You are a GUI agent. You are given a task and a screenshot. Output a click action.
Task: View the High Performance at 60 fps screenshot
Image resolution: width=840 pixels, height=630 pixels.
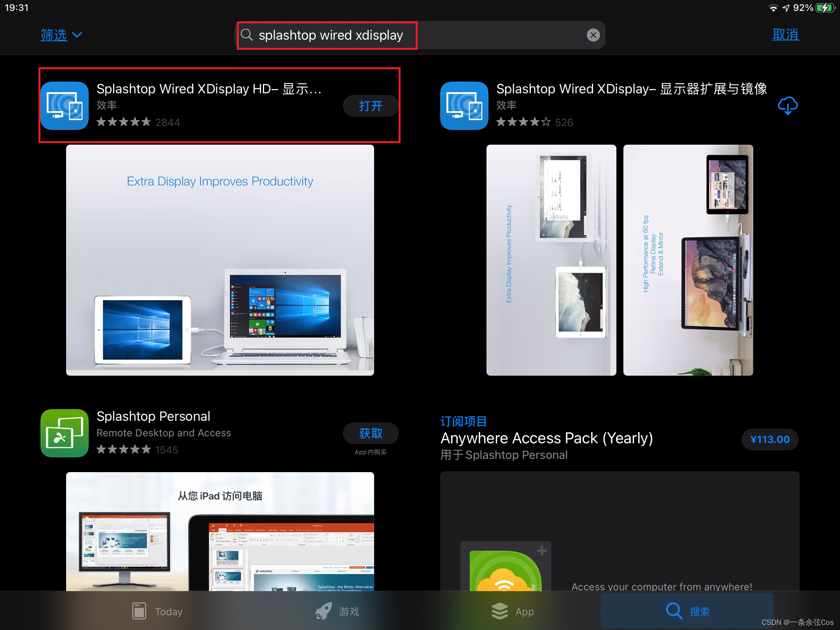[688, 260]
